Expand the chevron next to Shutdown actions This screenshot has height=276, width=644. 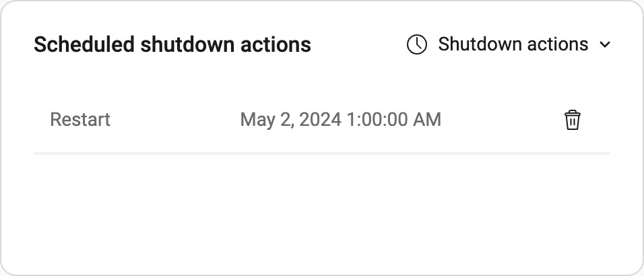tap(605, 44)
